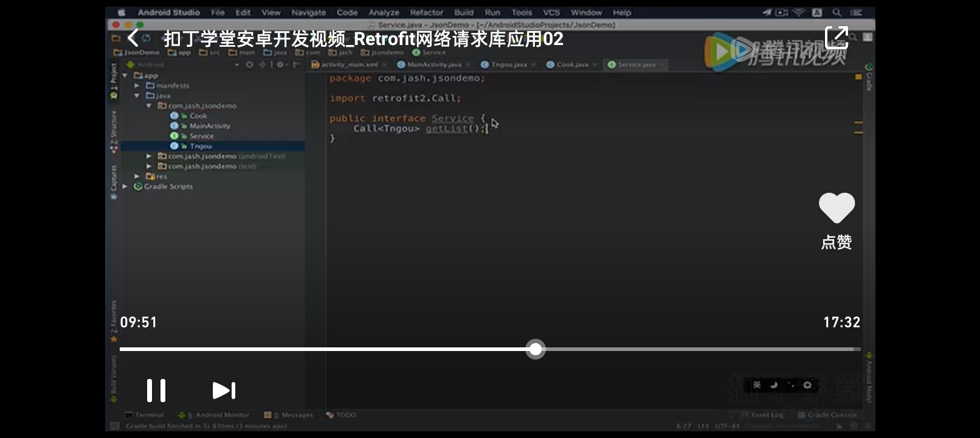This screenshot has width=980, height=438.
Task: Open the Run menu
Action: (492, 12)
